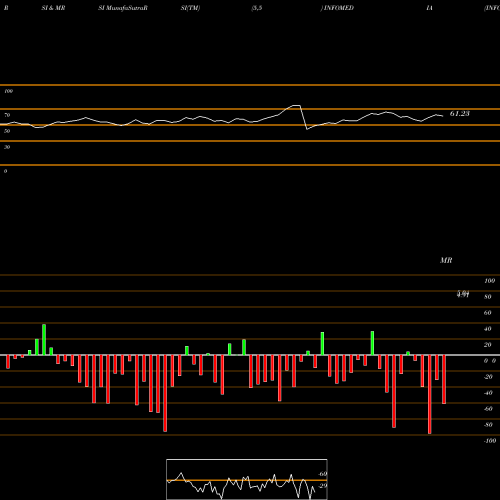Click the 100 label on the left RSI axis

tap(8, 91)
